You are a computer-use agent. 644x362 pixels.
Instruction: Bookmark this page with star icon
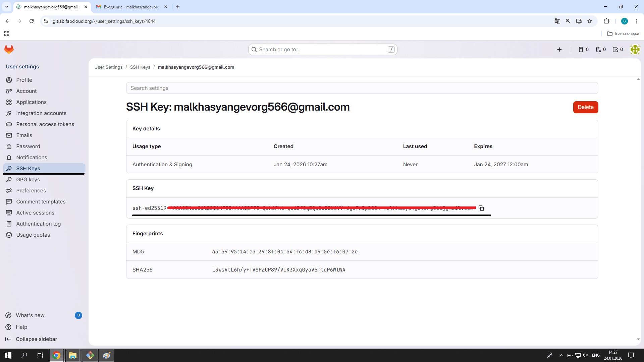589,21
